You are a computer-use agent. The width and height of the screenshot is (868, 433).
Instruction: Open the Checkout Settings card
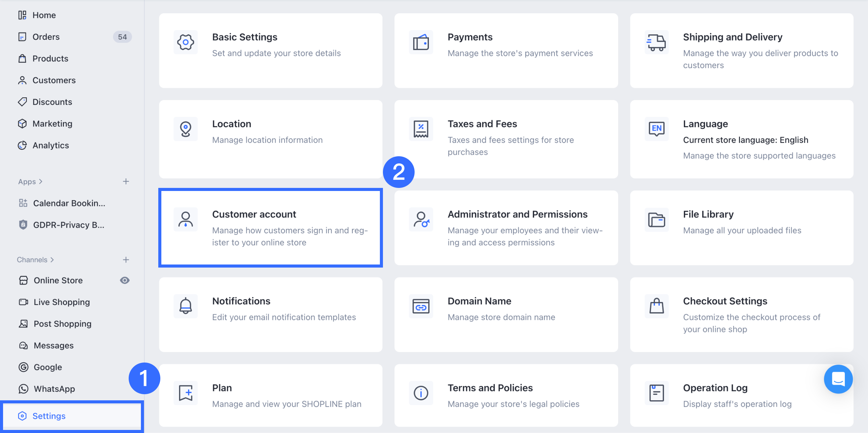point(741,315)
